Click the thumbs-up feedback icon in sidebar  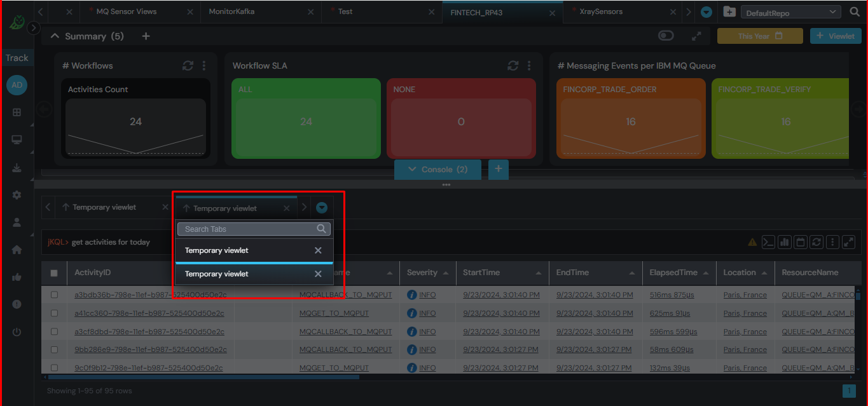(x=17, y=277)
